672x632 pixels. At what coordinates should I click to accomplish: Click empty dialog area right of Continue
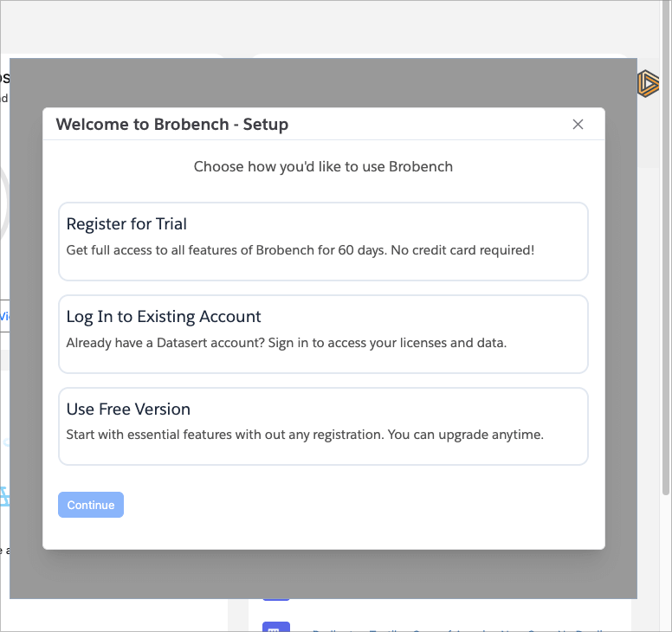pos(364,505)
